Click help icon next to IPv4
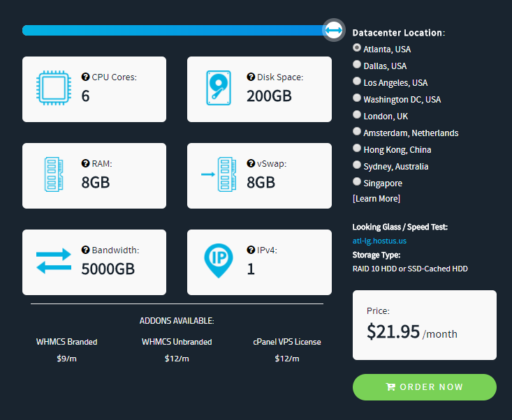This screenshot has height=420, width=512. (251, 250)
